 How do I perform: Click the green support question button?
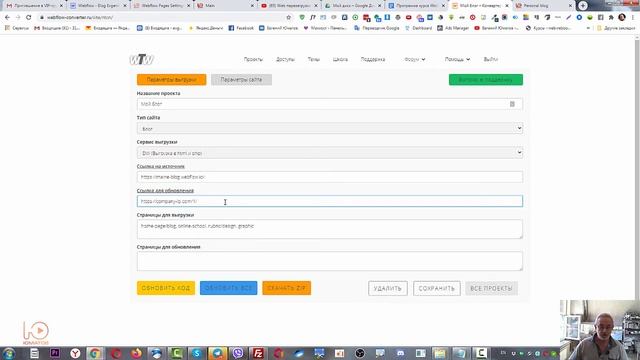click(x=486, y=80)
